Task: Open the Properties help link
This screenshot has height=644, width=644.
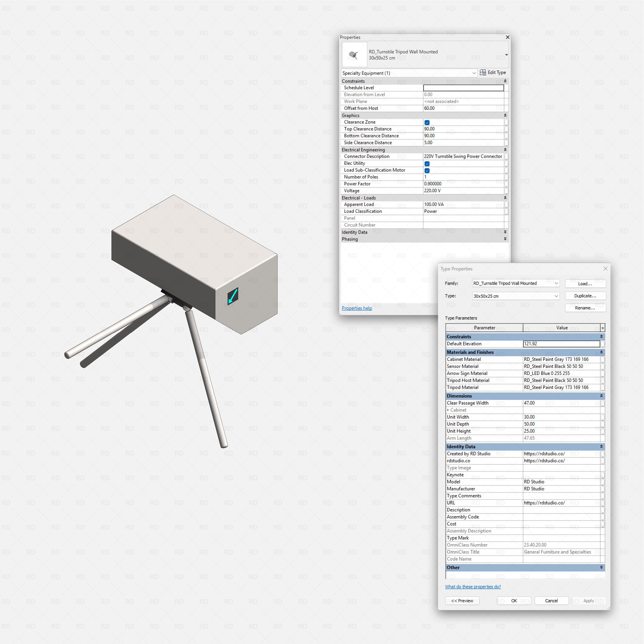Action: (x=357, y=308)
